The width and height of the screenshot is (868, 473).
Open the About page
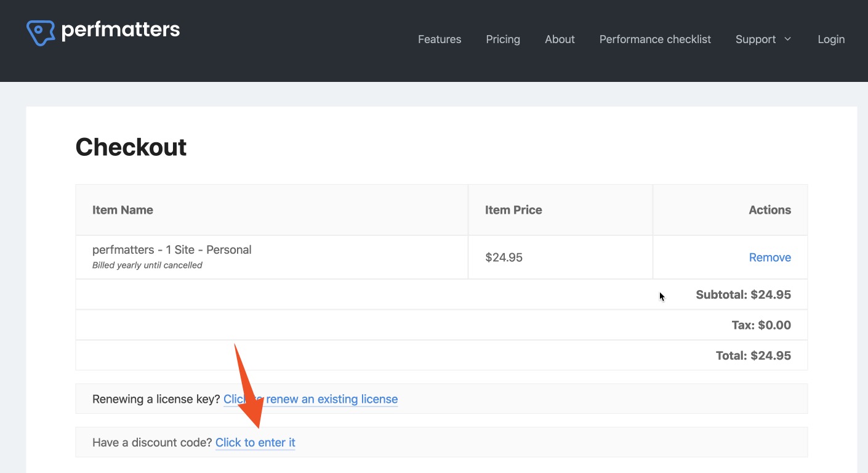[560, 39]
